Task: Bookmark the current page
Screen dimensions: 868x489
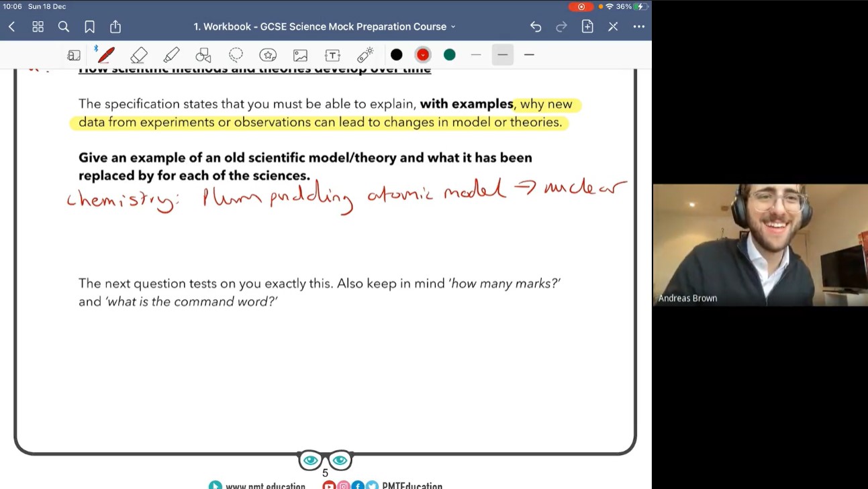Action: (90, 27)
